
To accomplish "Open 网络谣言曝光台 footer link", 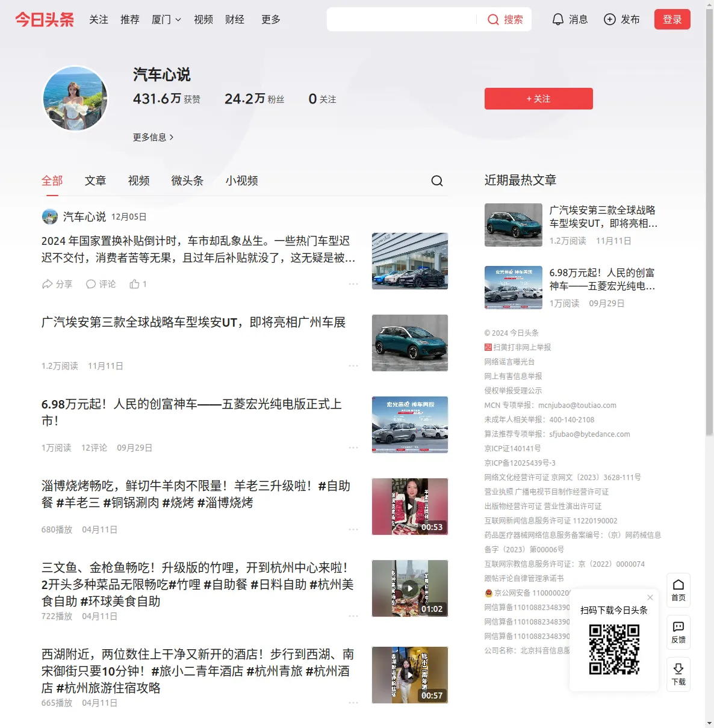I will point(509,362).
